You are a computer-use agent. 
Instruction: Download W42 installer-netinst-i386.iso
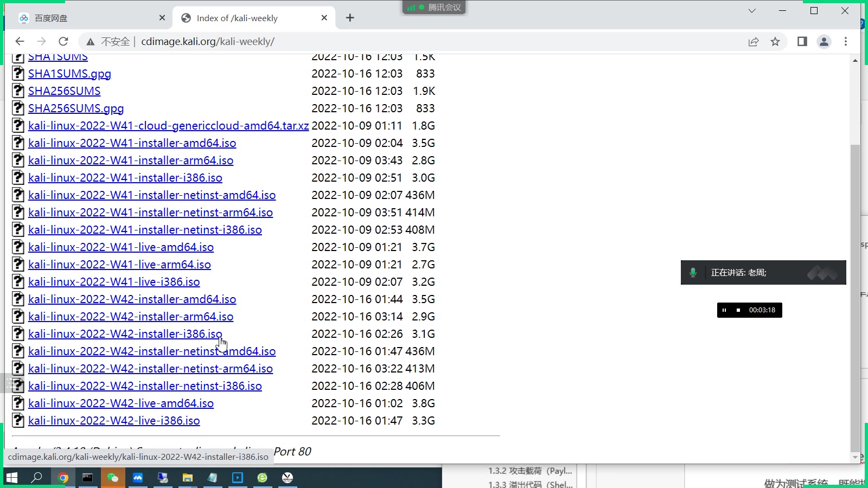click(x=145, y=386)
